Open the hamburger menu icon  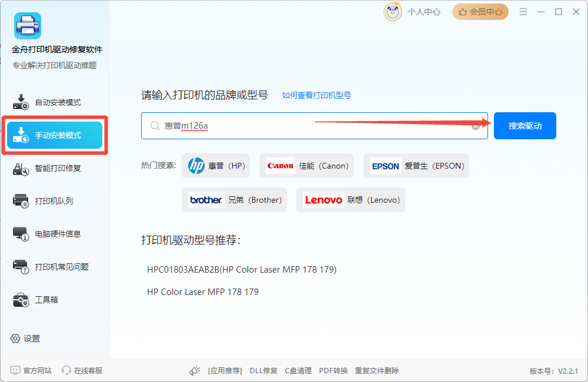pyautogui.click(x=523, y=12)
